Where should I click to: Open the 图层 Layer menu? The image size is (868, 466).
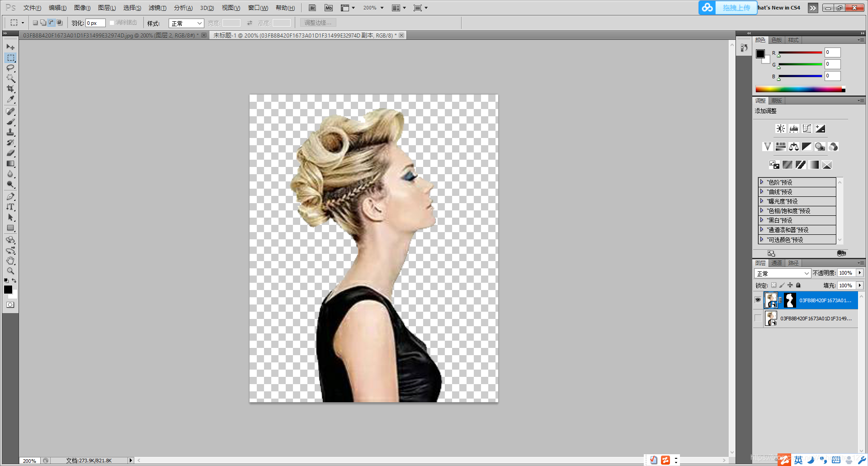coord(107,8)
